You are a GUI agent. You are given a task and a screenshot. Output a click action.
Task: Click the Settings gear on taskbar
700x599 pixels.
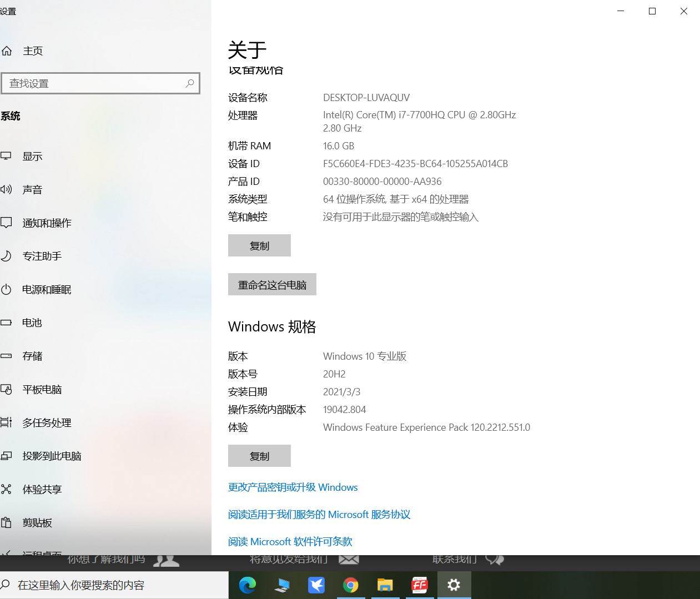tap(454, 585)
